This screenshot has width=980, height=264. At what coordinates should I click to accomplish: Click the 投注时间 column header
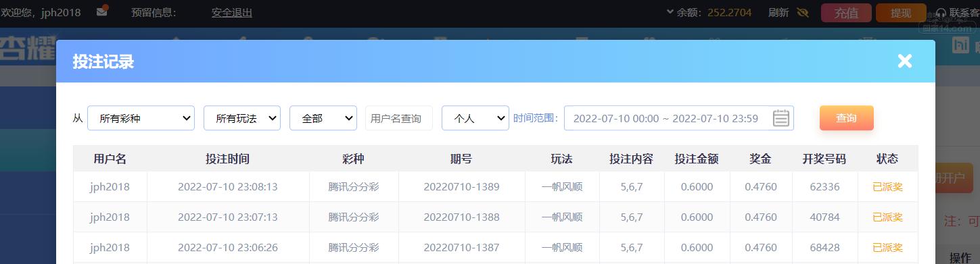tap(228, 159)
